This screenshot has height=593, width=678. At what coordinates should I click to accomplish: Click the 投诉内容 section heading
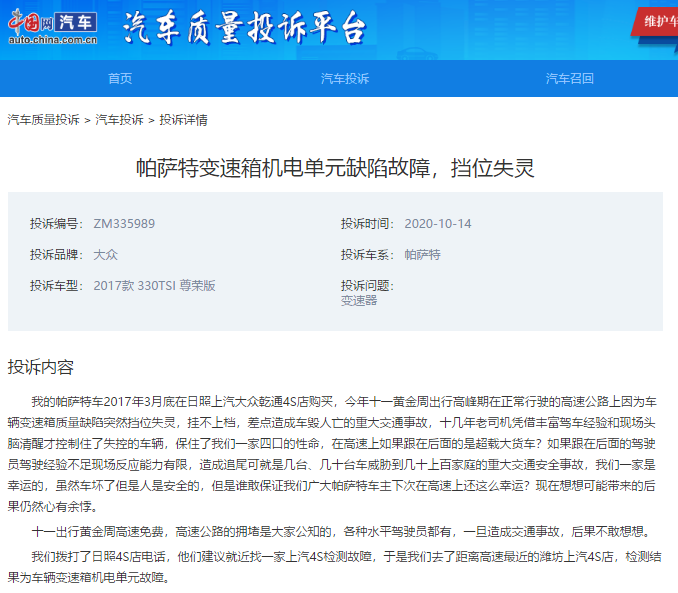(x=41, y=367)
